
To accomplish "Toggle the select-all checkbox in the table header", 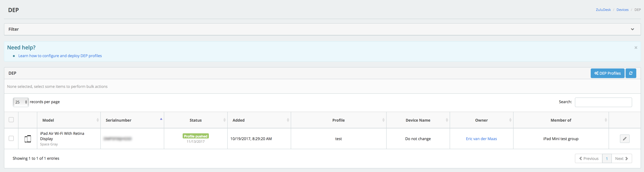I will pyautogui.click(x=11, y=120).
